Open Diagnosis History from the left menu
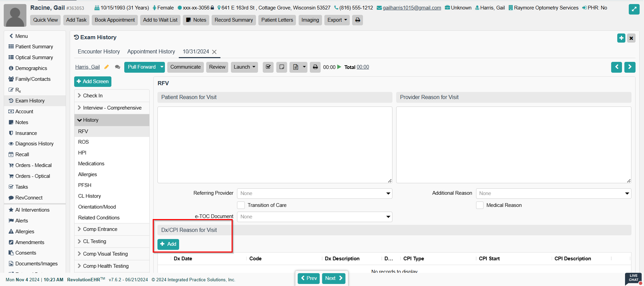The width and height of the screenshot is (644, 286). coord(34,144)
